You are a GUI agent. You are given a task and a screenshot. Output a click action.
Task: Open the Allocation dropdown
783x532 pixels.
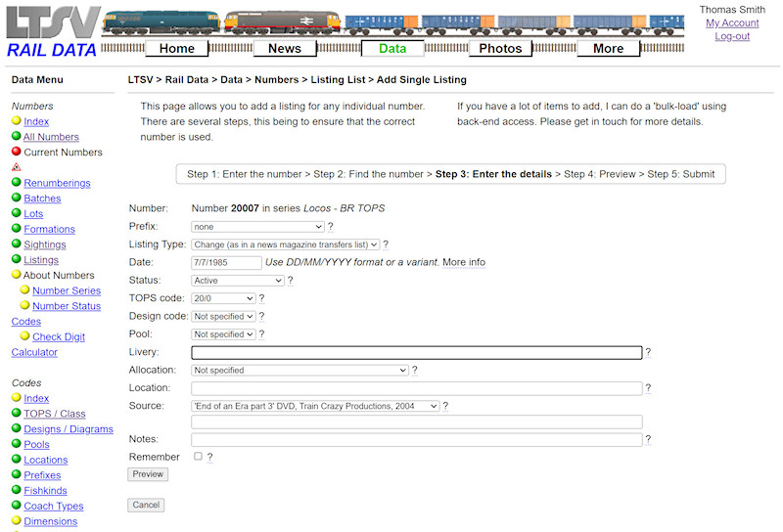click(299, 371)
